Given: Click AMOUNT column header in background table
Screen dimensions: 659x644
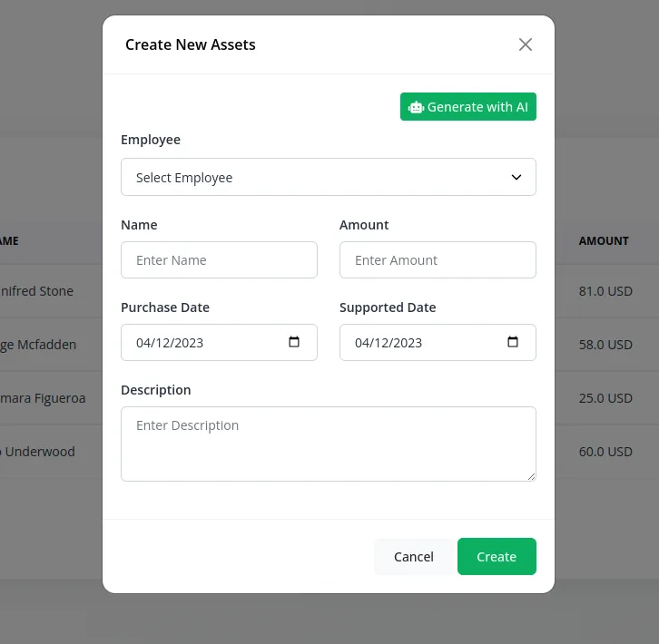Looking at the screenshot, I should (x=604, y=240).
